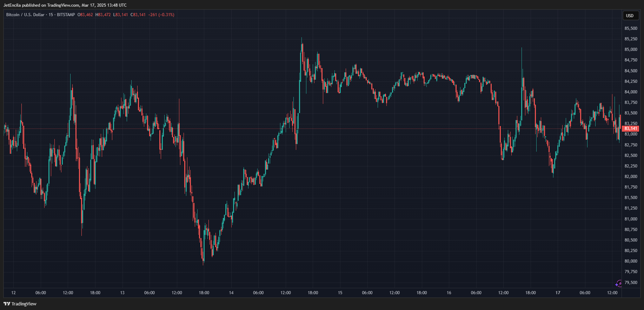The height and width of the screenshot is (310, 644).
Task: Click the 81,500 price axis label
Action: (x=631, y=198)
